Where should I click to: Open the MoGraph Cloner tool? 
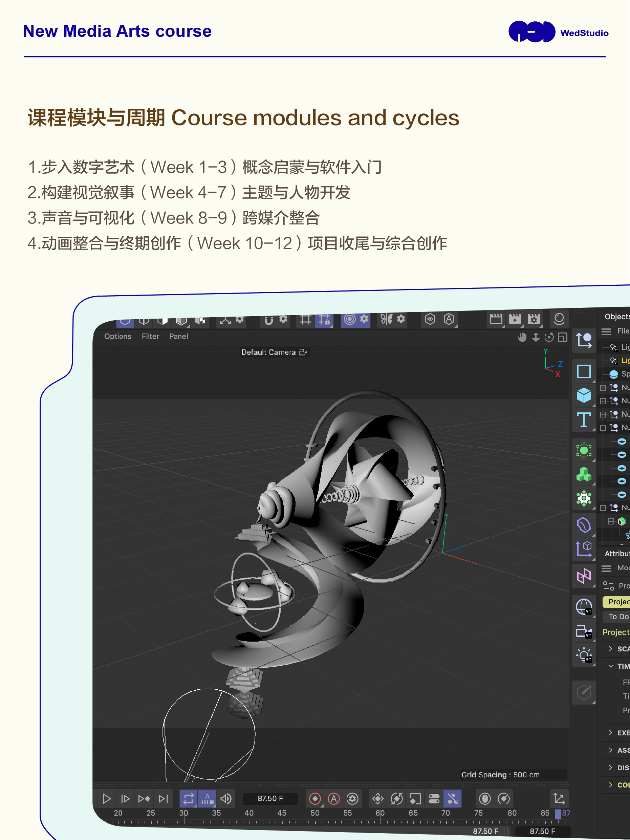(x=583, y=475)
